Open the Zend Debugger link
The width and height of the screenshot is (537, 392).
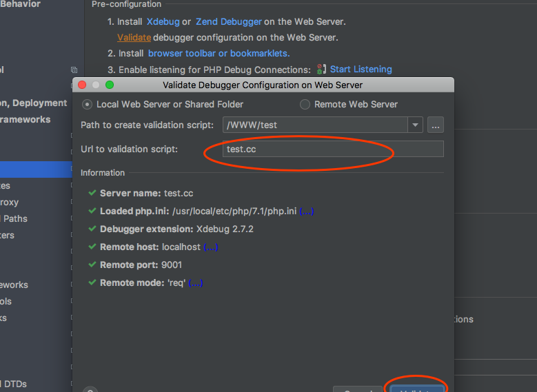coord(228,21)
